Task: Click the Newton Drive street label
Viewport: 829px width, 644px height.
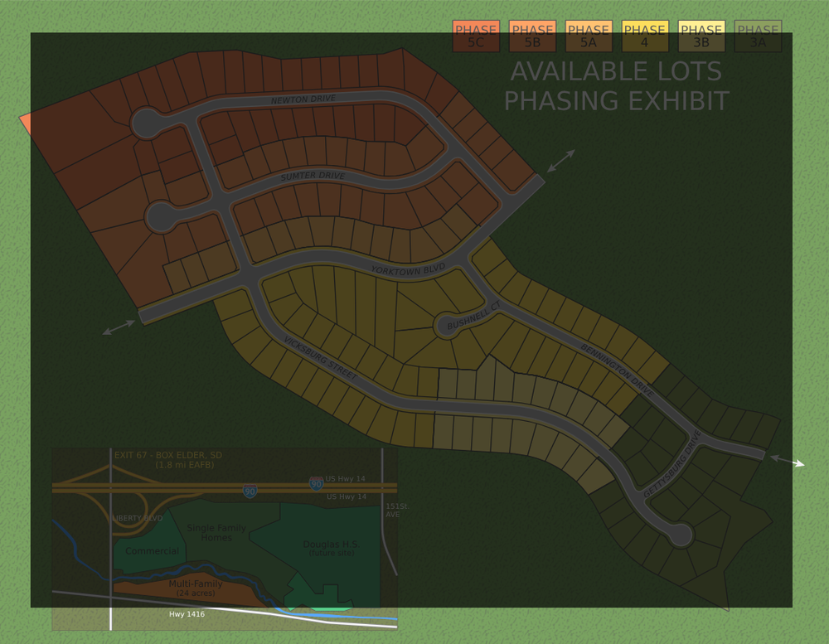Action: point(303,99)
